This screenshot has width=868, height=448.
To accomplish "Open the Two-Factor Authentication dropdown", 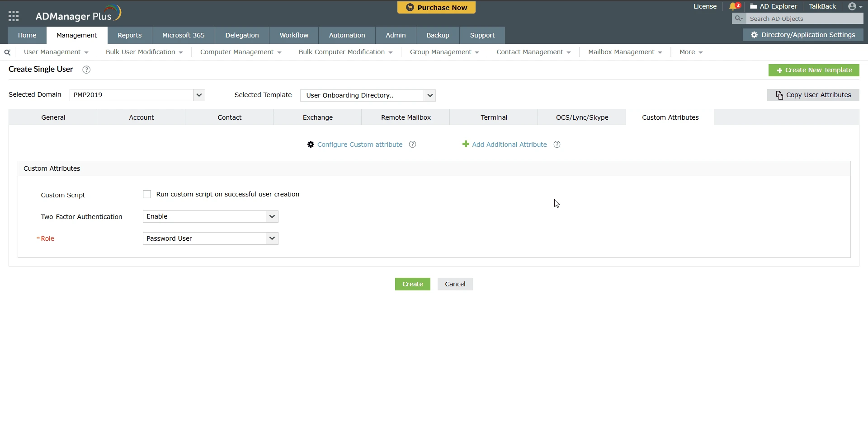I will (272, 216).
